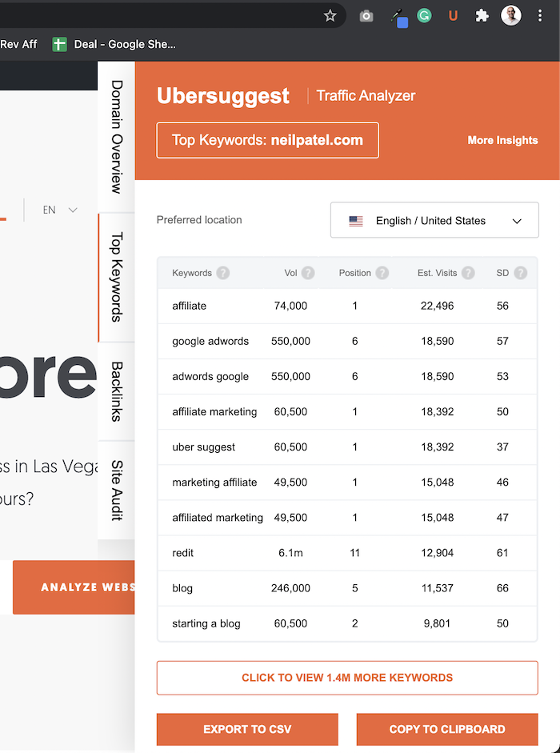Switch to the Top Keywords tab
This screenshot has height=753, width=560.
pyautogui.click(x=116, y=278)
